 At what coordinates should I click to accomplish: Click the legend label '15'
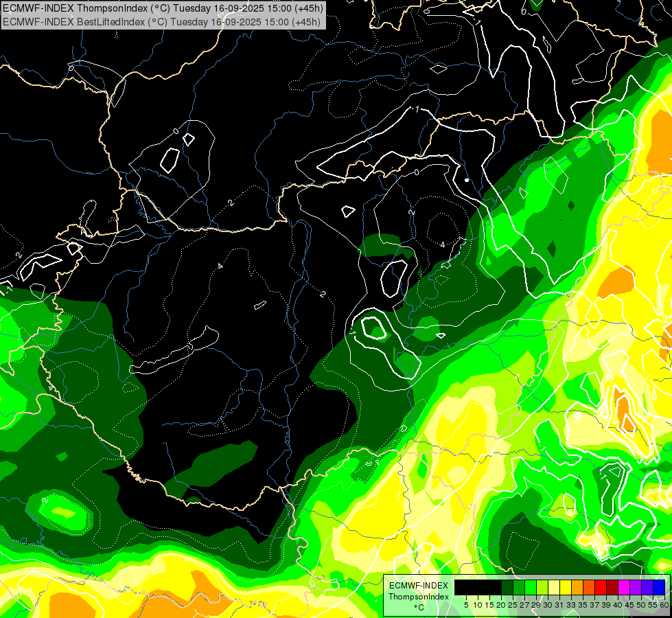(489, 605)
